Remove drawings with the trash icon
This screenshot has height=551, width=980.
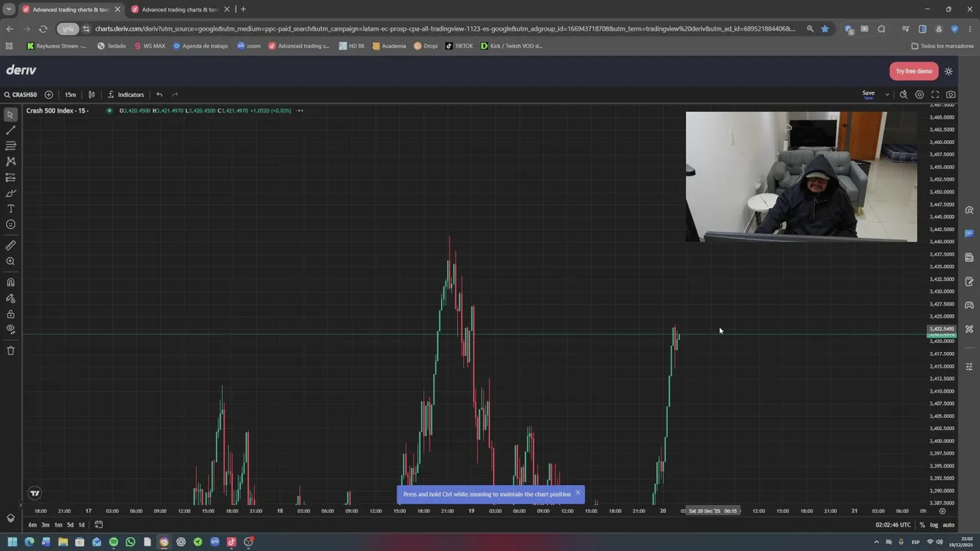coord(11,350)
